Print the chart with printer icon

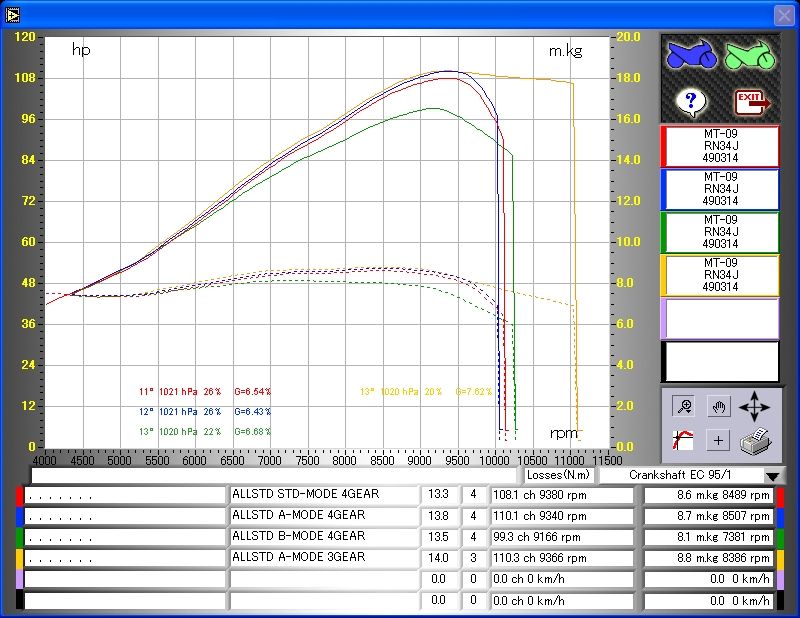point(756,440)
